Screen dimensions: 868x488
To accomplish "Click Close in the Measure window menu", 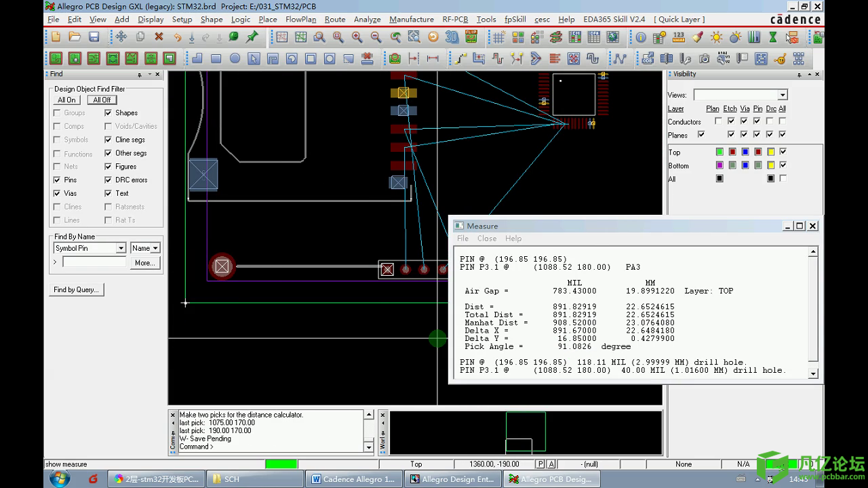I will pos(487,239).
